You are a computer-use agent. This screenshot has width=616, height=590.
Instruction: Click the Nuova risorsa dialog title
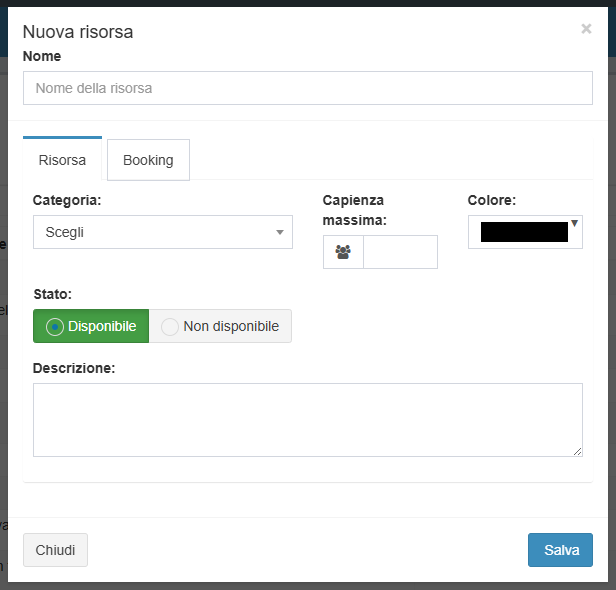pyautogui.click(x=78, y=32)
